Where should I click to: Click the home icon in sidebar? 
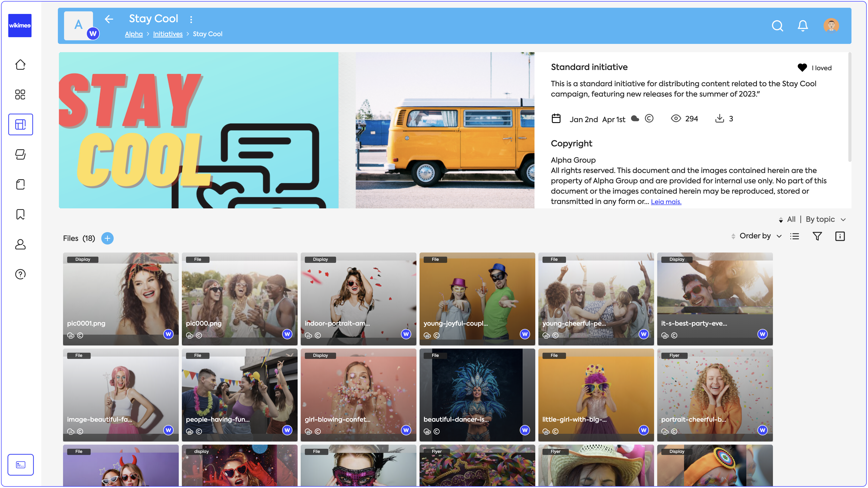(20, 65)
